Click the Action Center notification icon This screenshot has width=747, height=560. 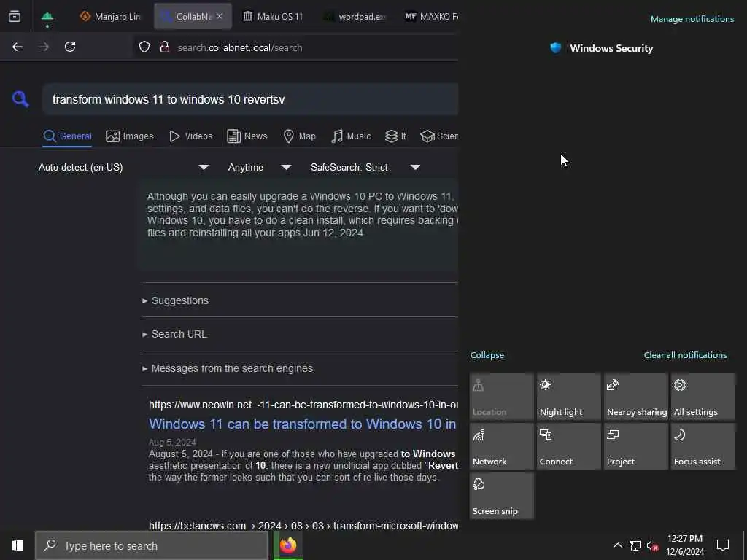point(723,545)
